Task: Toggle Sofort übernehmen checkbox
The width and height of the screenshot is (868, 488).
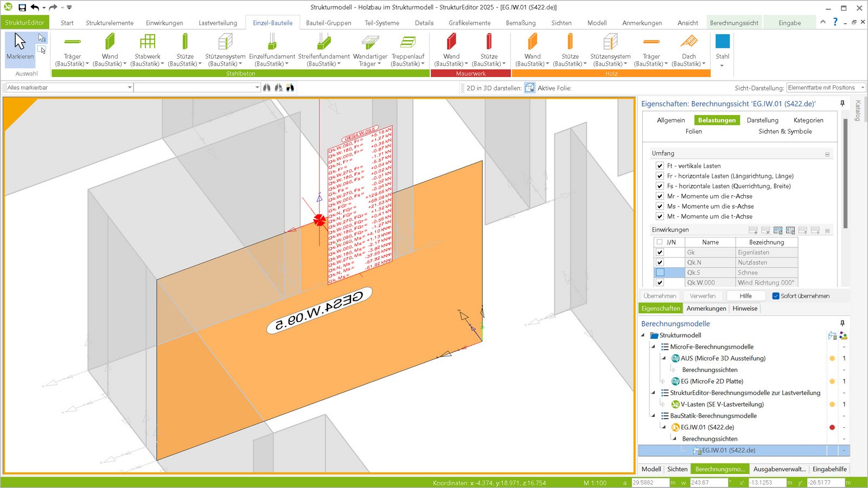Action: tap(776, 296)
